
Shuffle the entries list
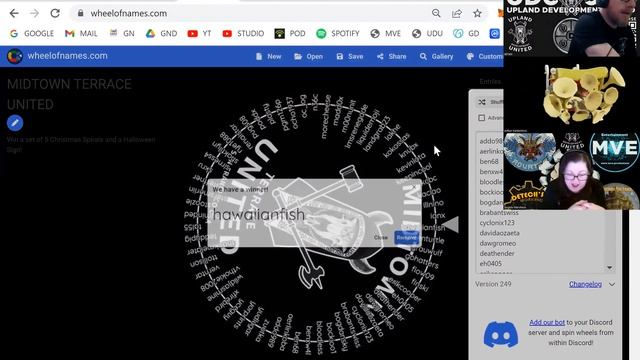491,102
